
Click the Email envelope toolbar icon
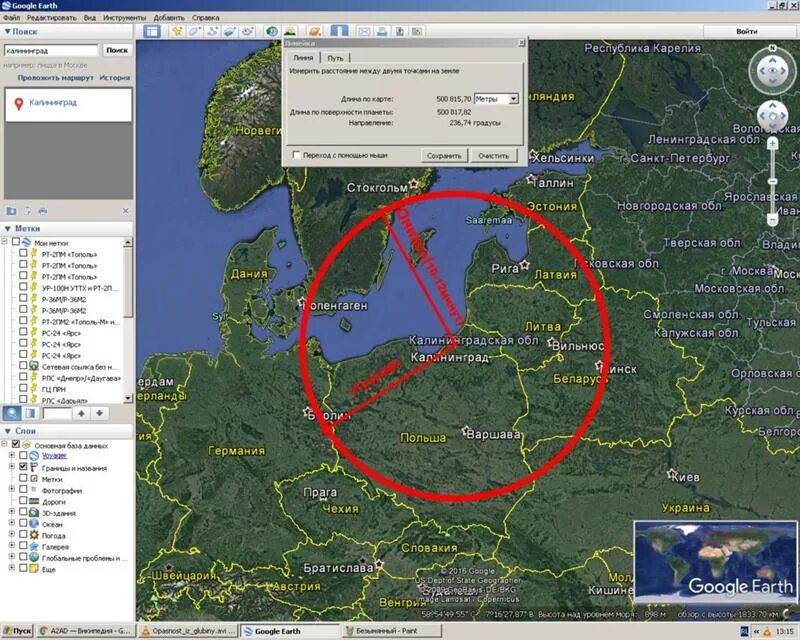[x=364, y=31]
